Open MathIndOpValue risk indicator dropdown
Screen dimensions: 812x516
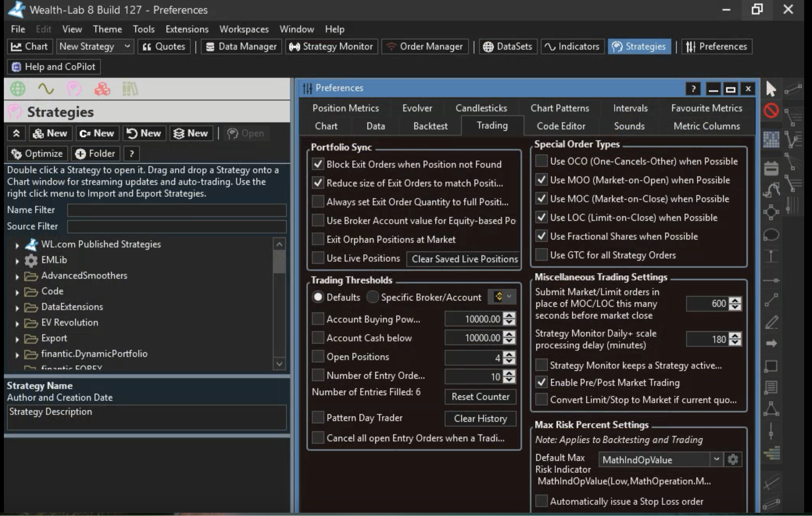click(716, 459)
